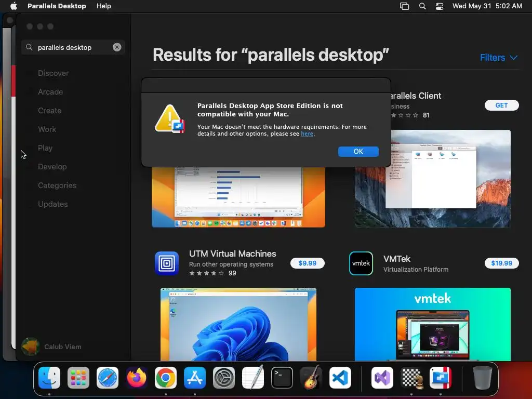
Task: Browse the Categories section
Action: [57, 185]
